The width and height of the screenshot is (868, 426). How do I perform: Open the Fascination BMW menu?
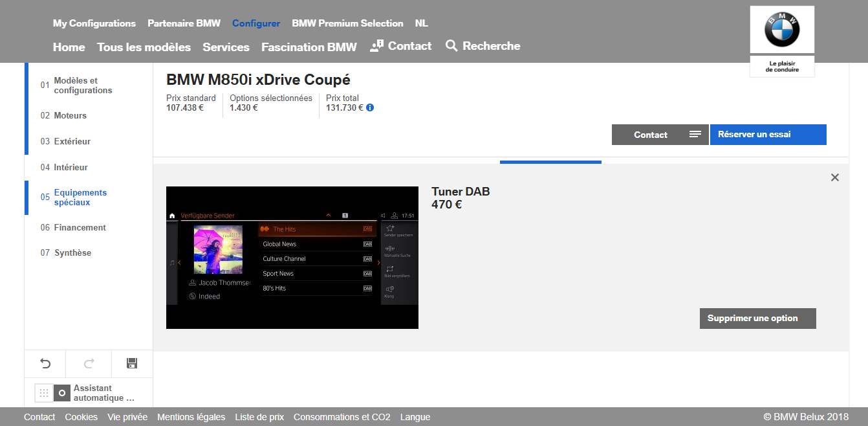[x=309, y=47]
